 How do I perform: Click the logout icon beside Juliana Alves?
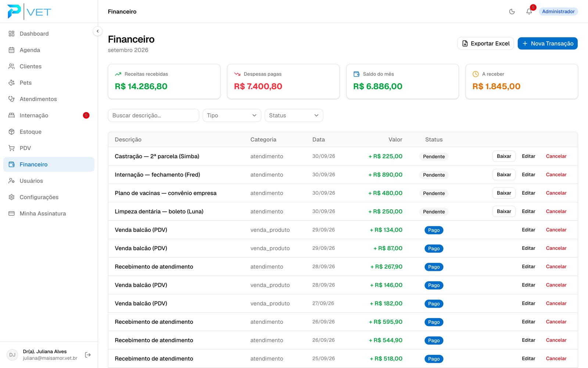click(x=88, y=355)
